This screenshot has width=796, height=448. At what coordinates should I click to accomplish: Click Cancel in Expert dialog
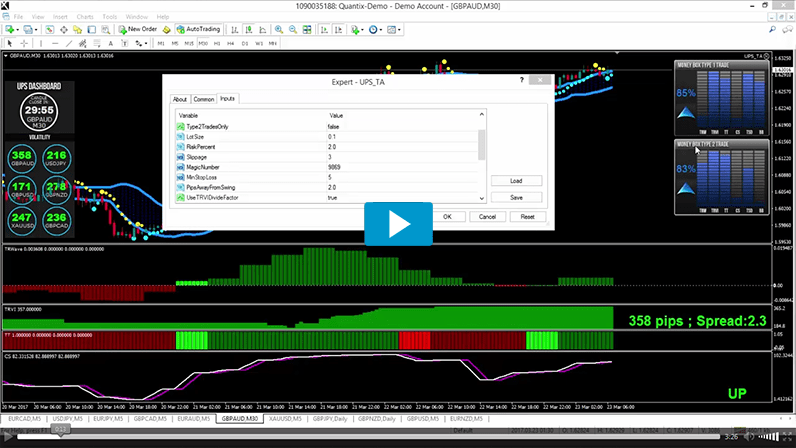[487, 217]
